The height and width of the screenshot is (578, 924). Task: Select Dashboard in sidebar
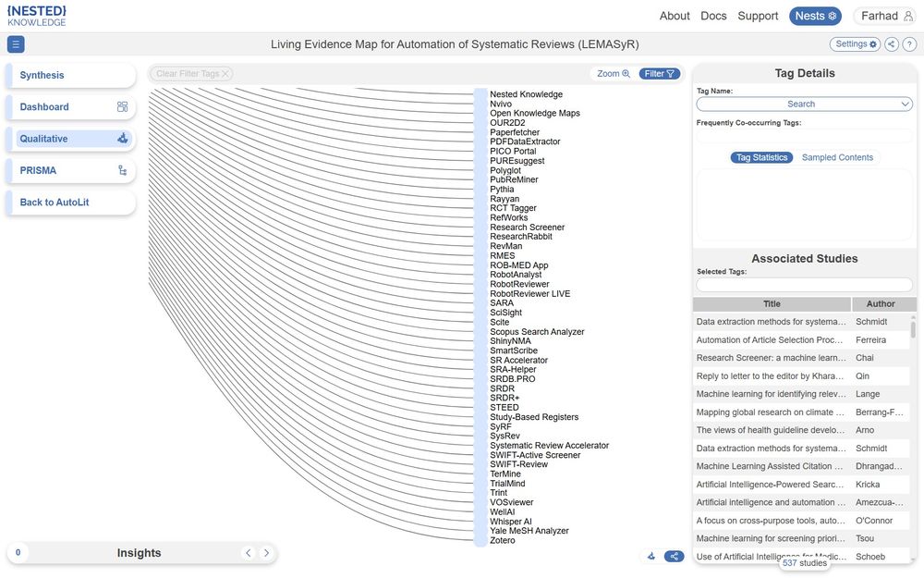pos(71,106)
